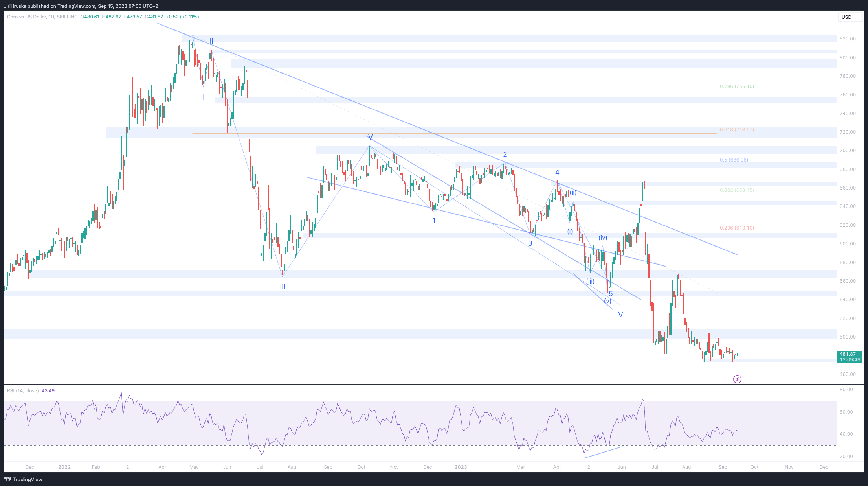Click the JiriHruska author name
This screenshot has height=486, width=868.
tap(15, 6)
